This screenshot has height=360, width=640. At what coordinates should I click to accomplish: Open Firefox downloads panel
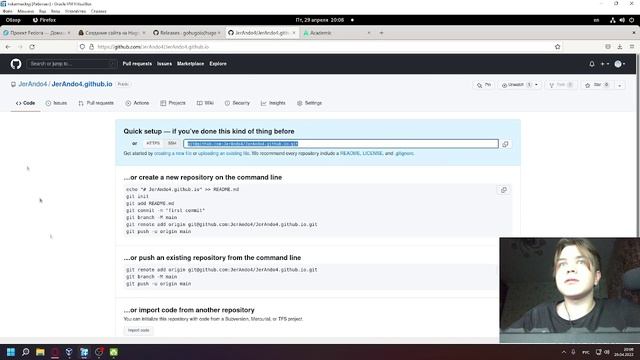click(620, 47)
